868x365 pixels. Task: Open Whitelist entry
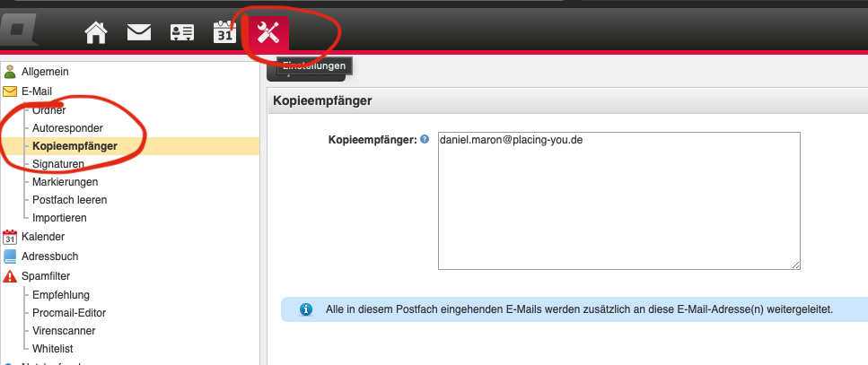[x=53, y=349]
